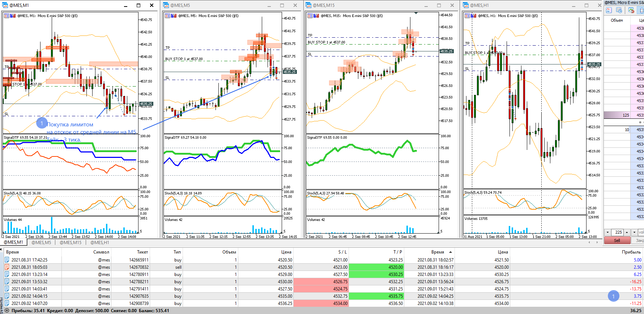Click the time and sales table icon

(x=619, y=10)
